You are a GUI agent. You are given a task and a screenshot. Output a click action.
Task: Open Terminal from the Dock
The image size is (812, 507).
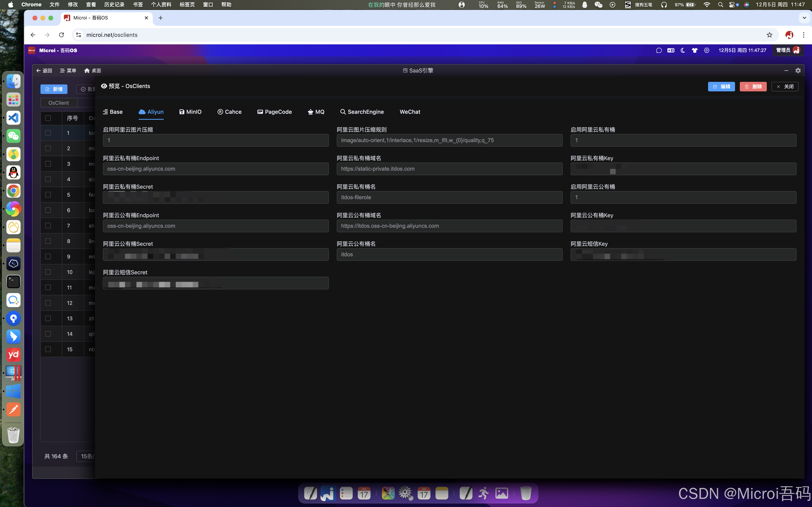click(x=13, y=282)
